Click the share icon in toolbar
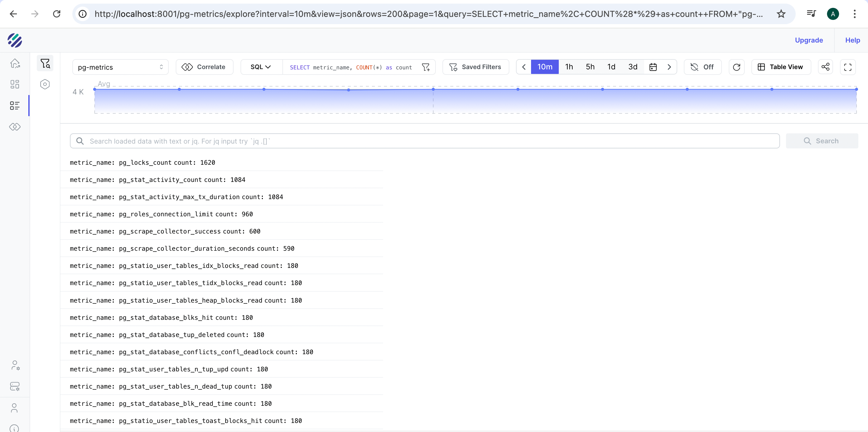Image resolution: width=868 pixels, height=432 pixels. click(825, 67)
